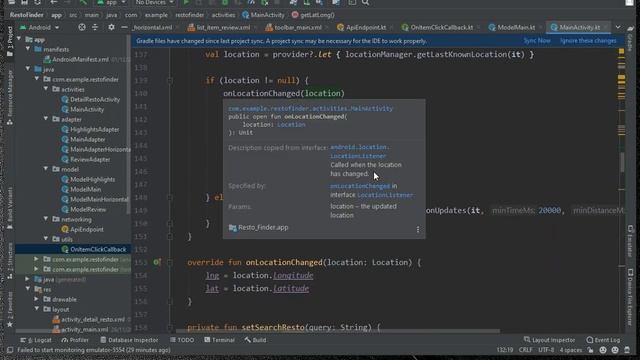Hide the project panel with minus icon
Viewport: 640px width, 360px height.
tap(124, 27)
